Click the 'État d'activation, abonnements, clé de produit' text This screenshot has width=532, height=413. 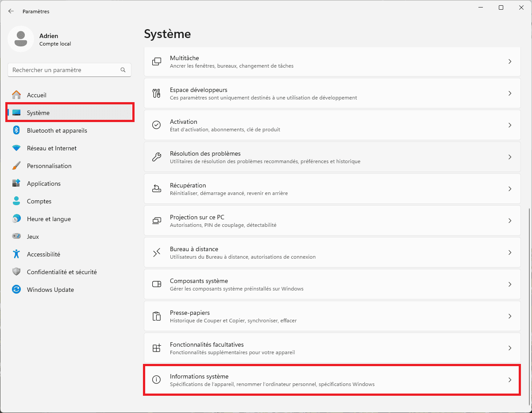[x=225, y=130]
